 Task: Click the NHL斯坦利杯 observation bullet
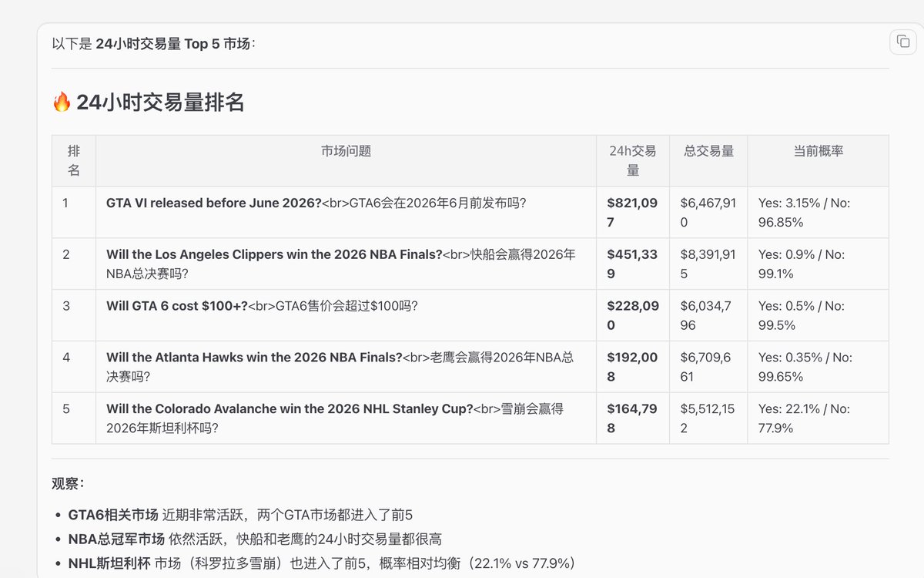(x=323, y=563)
